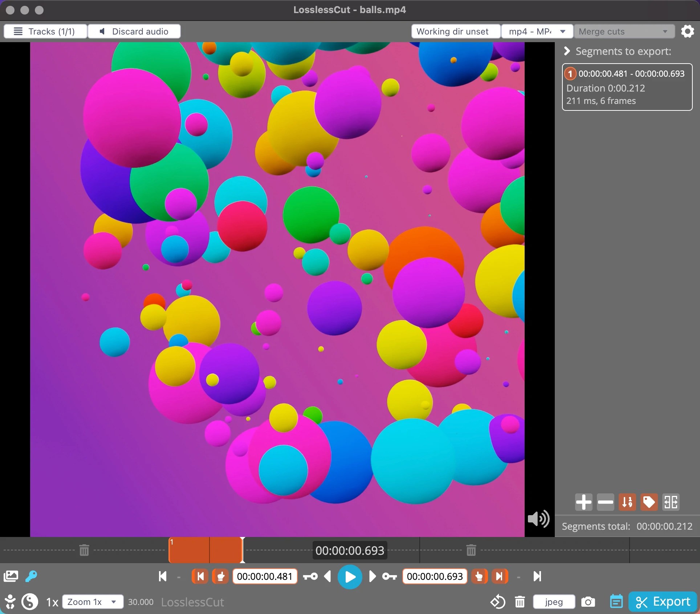
Task: Select segment 1 in the export list
Action: point(627,87)
